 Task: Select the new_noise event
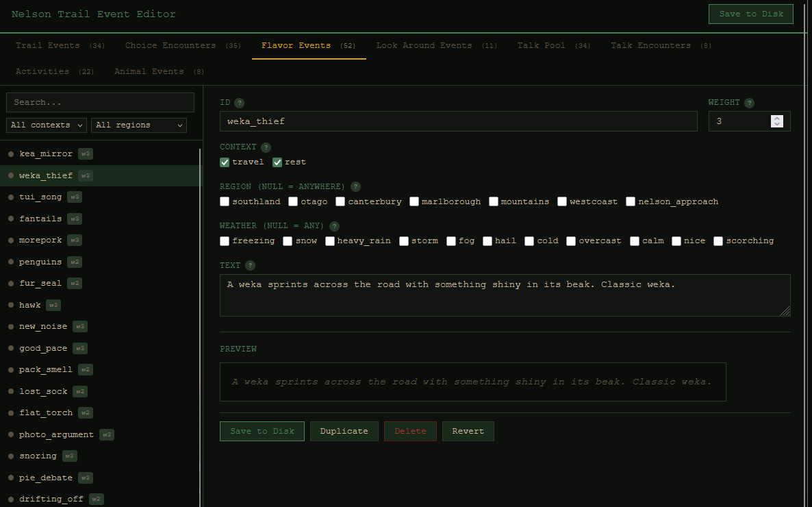(99, 327)
